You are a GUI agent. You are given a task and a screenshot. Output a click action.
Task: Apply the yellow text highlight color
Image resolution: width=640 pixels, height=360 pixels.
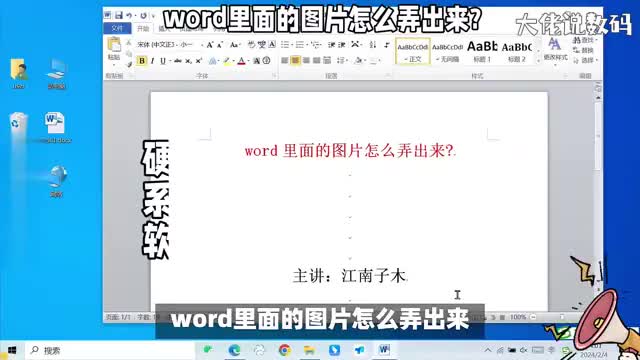point(227,61)
